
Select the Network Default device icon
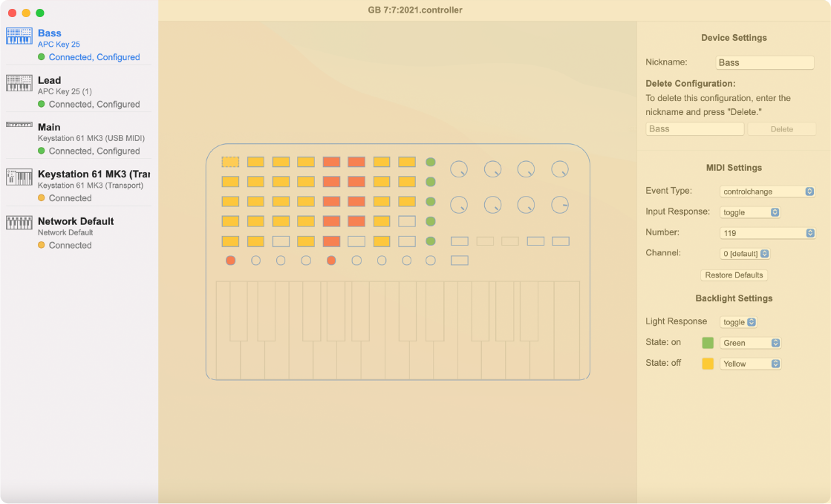(19, 223)
